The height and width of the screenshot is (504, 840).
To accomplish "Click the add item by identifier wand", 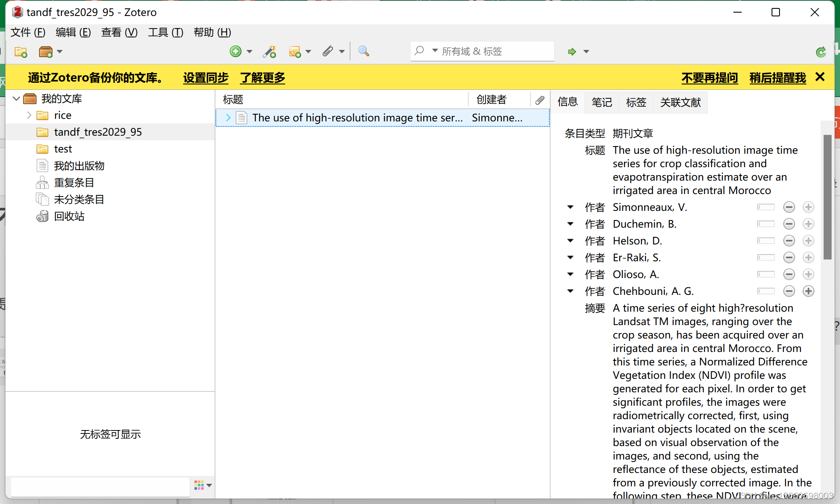I will (x=269, y=51).
